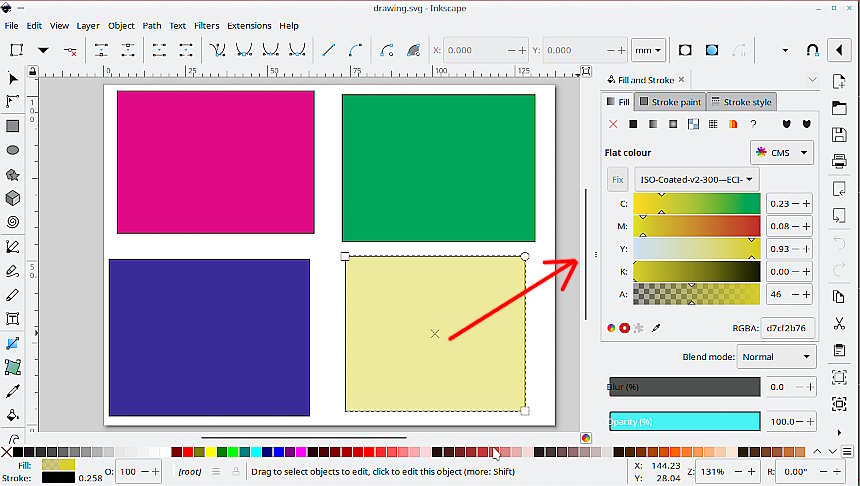Select the Spiral tool in the toolbox
The width and height of the screenshot is (860, 486).
click(13, 222)
